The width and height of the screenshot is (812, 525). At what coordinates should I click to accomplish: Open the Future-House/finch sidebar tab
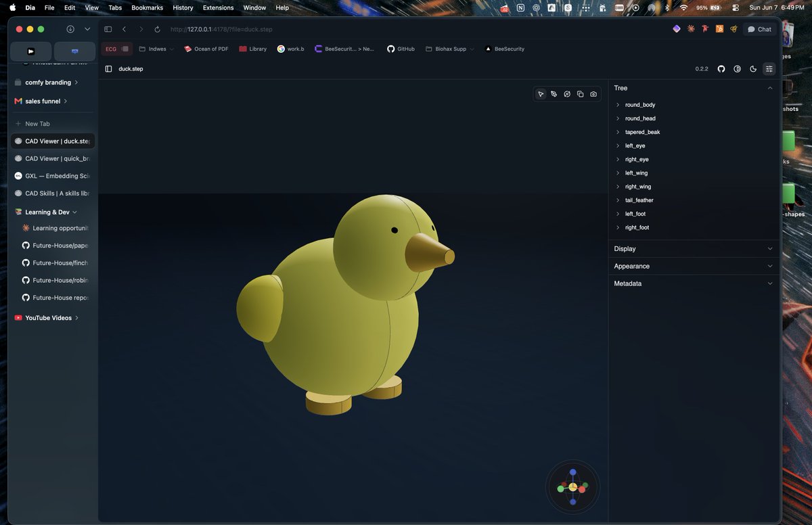tap(55, 262)
